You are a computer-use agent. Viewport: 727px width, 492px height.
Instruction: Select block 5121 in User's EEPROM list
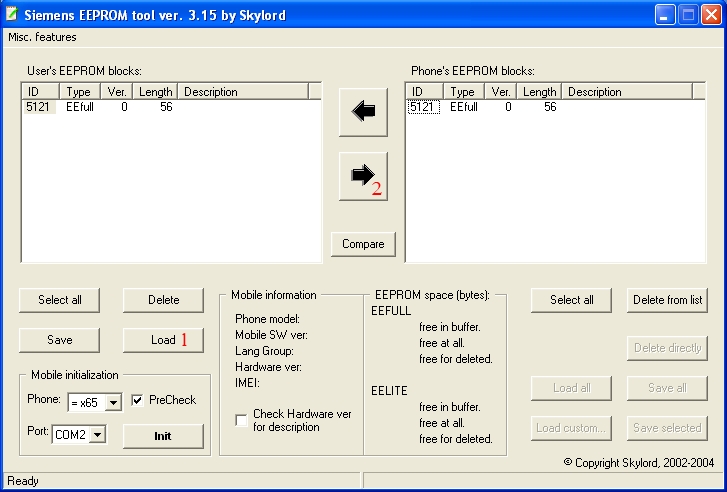click(x=39, y=107)
